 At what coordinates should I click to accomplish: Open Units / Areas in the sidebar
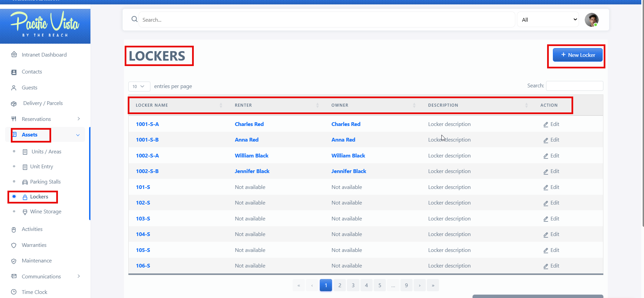[x=46, y=152]
